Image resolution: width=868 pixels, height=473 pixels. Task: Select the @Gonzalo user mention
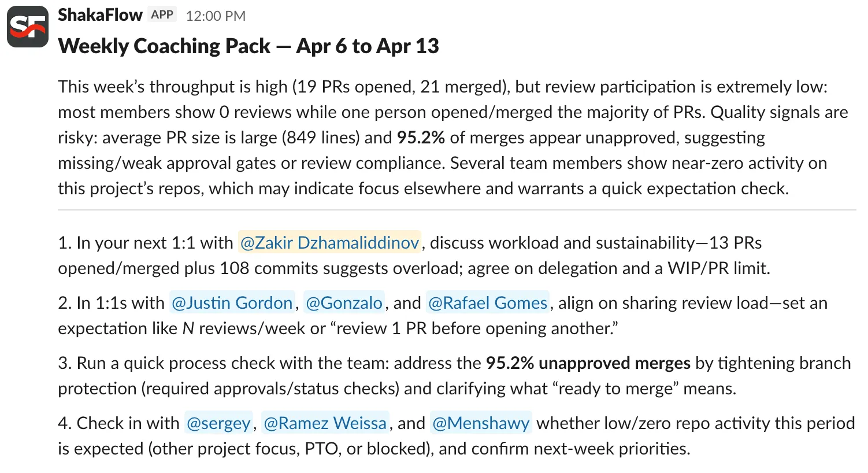pos(344,302)
